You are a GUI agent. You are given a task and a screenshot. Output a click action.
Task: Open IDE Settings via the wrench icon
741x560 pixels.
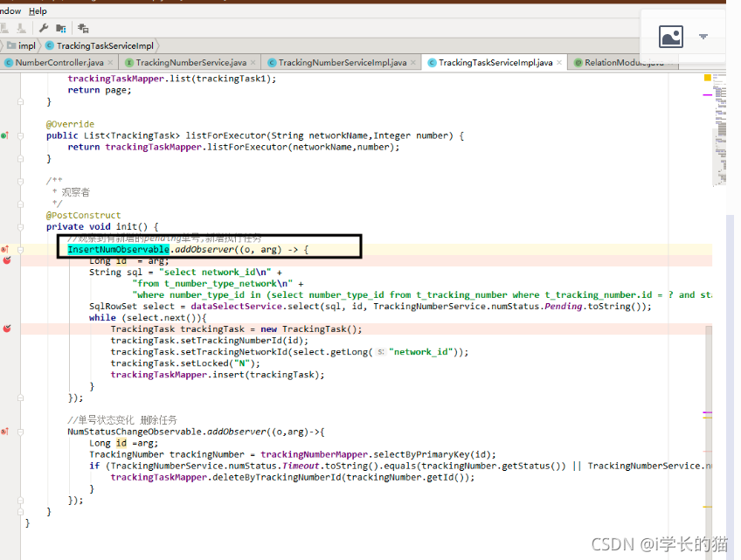click(x=43, y=27)
